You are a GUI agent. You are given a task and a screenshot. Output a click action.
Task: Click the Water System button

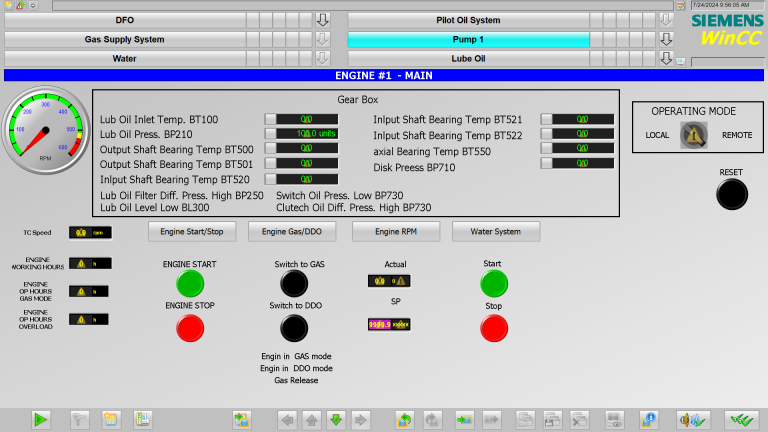tap(495, 232)
